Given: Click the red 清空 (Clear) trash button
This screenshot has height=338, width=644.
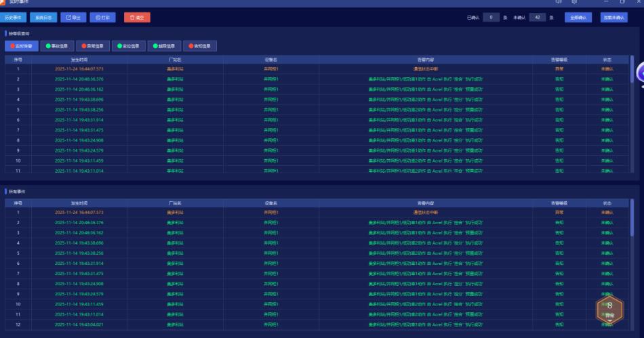Looking at the screenshot, I should coord(137,17).
